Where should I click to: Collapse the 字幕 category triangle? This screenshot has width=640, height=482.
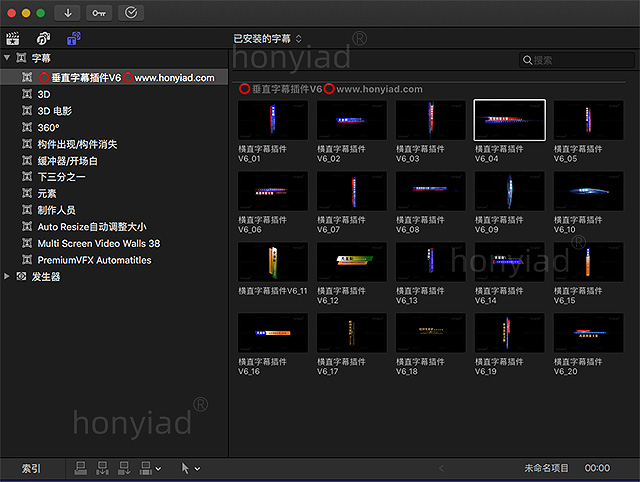coord(7,58)
